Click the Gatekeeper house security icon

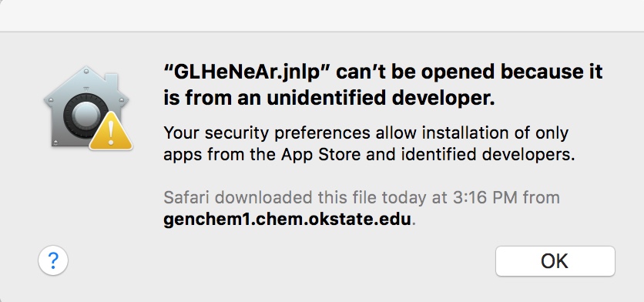tap(88, 108)
